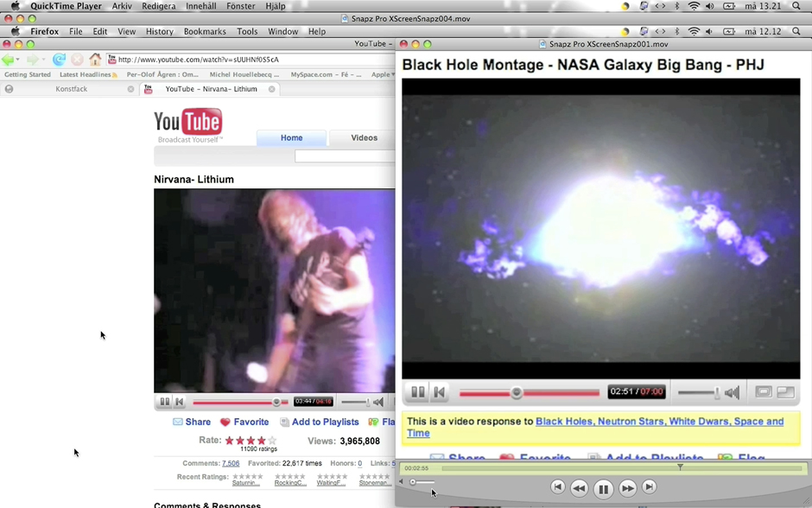Open Firefox Tools menu
Image resolution: width=812 pixels, height=508 pixels.
(x=247, y=32)
